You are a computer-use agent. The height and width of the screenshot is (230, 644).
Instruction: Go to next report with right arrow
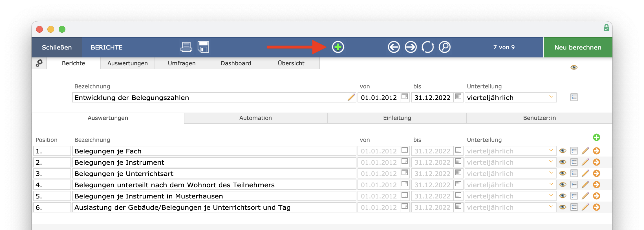point(411,47)
